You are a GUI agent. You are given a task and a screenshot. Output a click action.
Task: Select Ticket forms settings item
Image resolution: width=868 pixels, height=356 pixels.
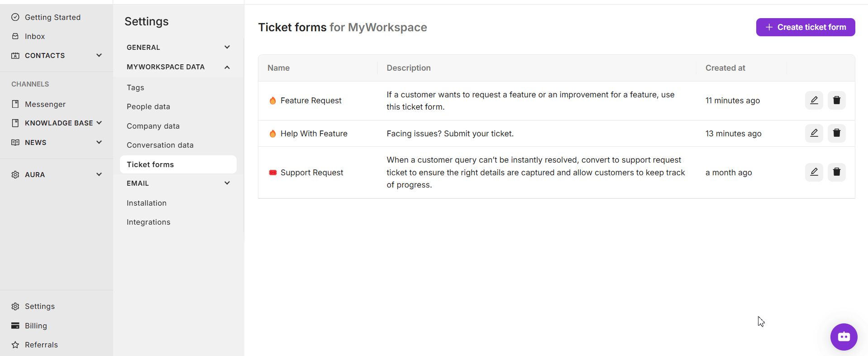click(178, 164)
